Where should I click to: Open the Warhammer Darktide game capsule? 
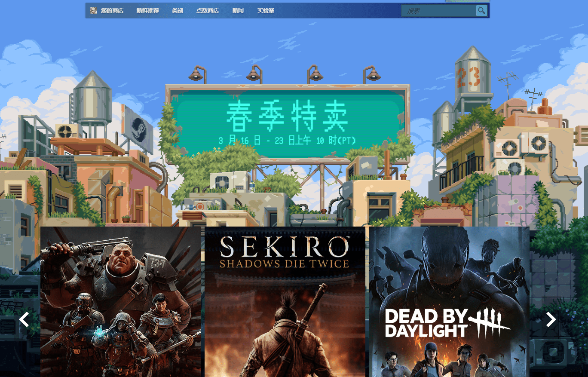coord(121,302)
